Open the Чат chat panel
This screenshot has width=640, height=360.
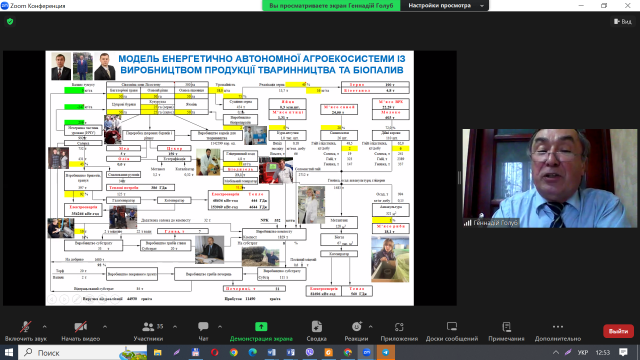point(203,331)
